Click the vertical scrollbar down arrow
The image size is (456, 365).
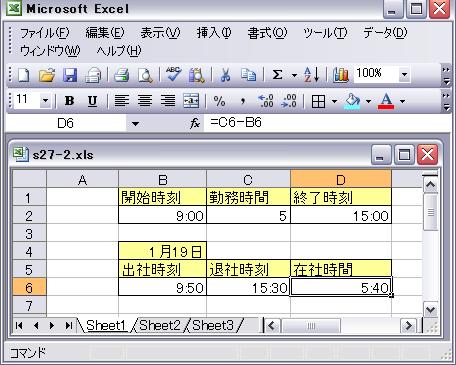click(430, 310)
